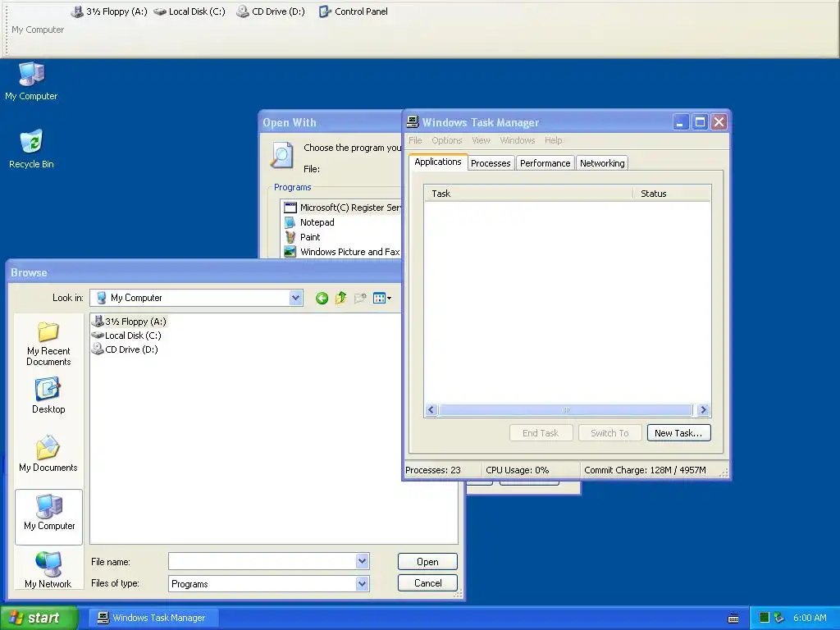
Task: Select Notepad in Open With list
Action: tap(309, 222)
